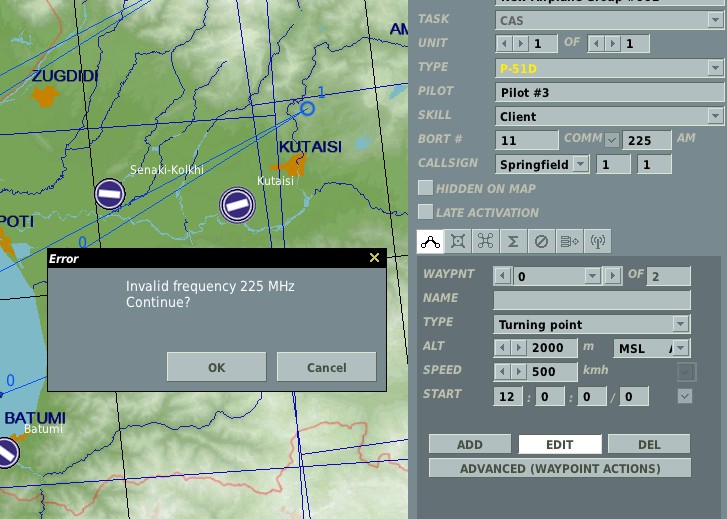
Task: Click the first callsign number field
Action: 613,165
